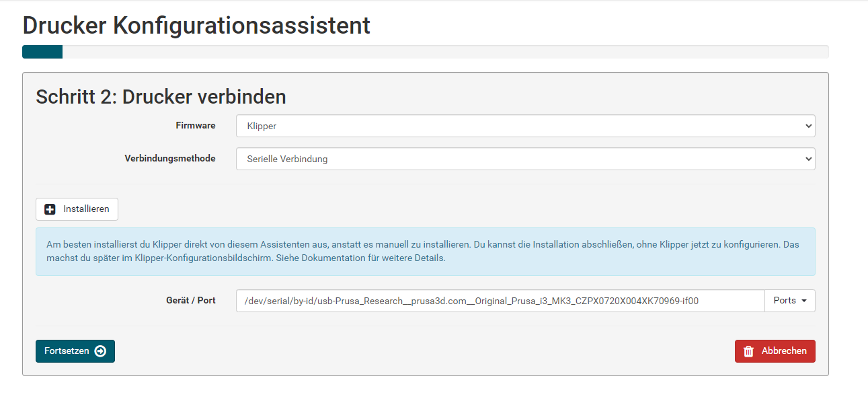Click the filled portion of progress bar

click(x=42, y=52)
